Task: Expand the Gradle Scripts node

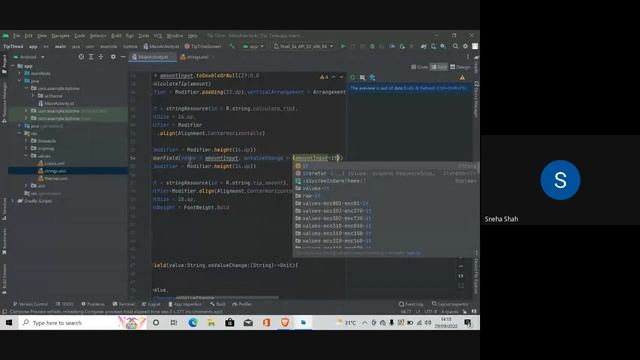Action: [x=13, y=201]
